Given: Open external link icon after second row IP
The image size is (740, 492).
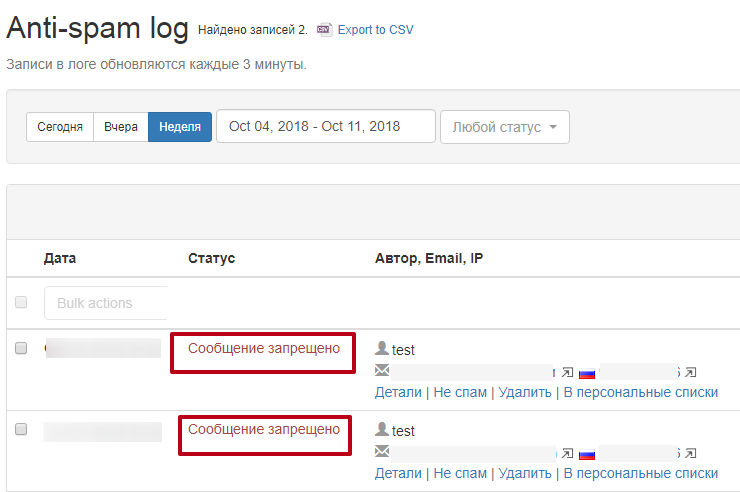Looking at the screenshot, I should click(691, 452).
